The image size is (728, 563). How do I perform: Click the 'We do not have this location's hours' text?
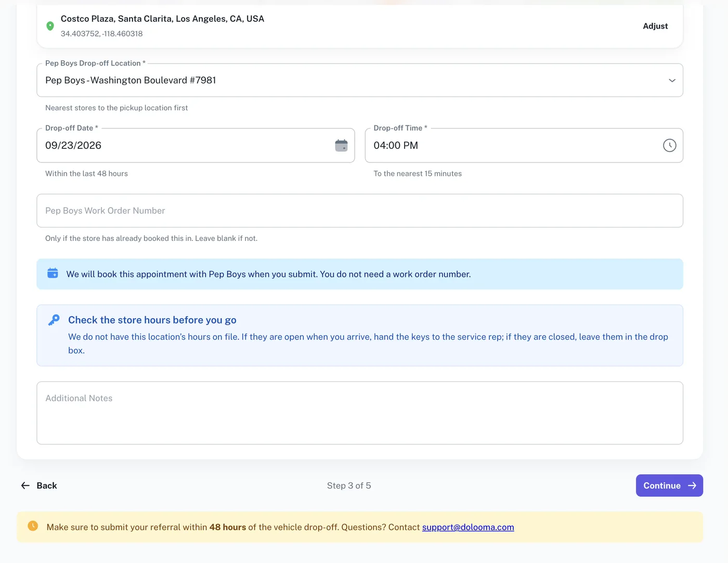[x=368, y=343]
